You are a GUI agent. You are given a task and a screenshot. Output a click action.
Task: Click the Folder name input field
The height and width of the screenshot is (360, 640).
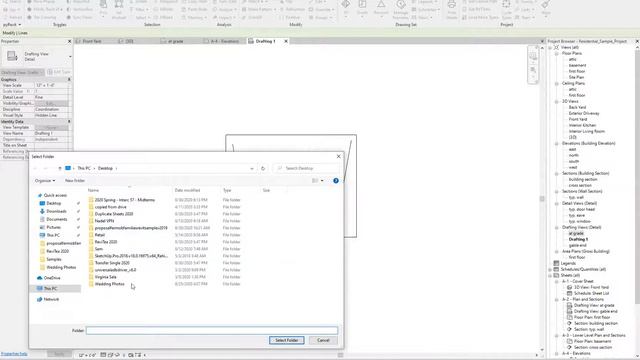click(x=212, y=330)
